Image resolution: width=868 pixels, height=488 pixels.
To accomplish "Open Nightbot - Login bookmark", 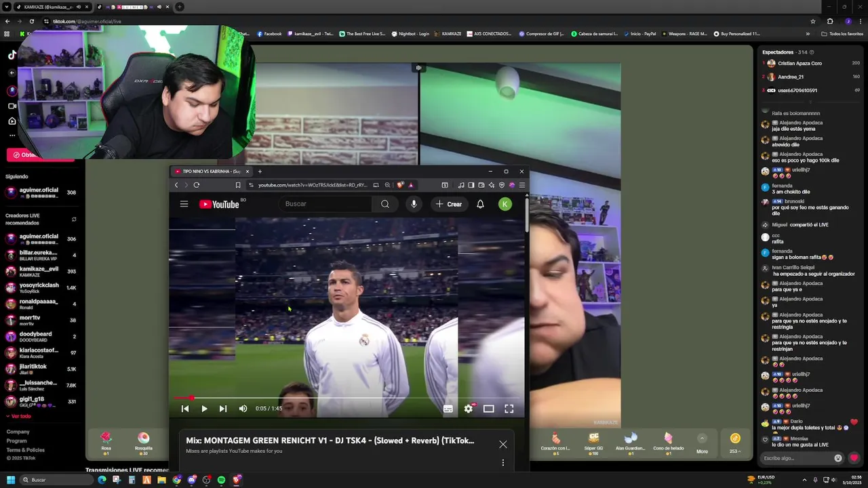I will pos(410,33).
